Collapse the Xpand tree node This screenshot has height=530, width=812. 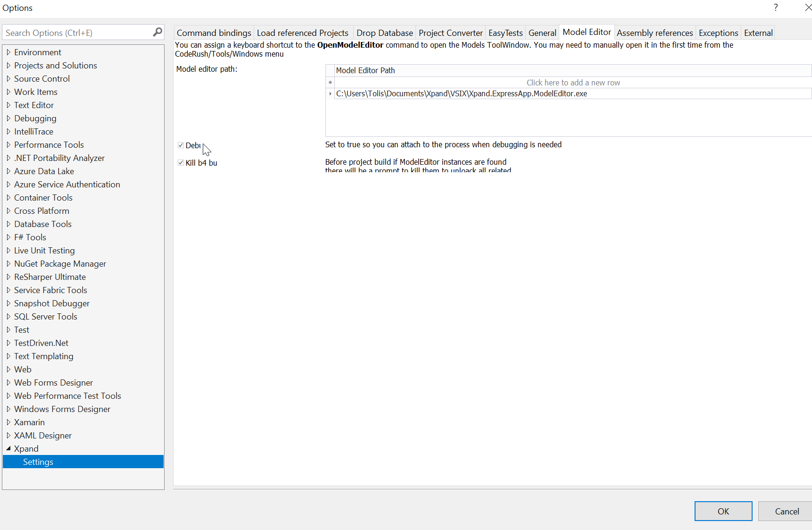[x=8, y=448]
